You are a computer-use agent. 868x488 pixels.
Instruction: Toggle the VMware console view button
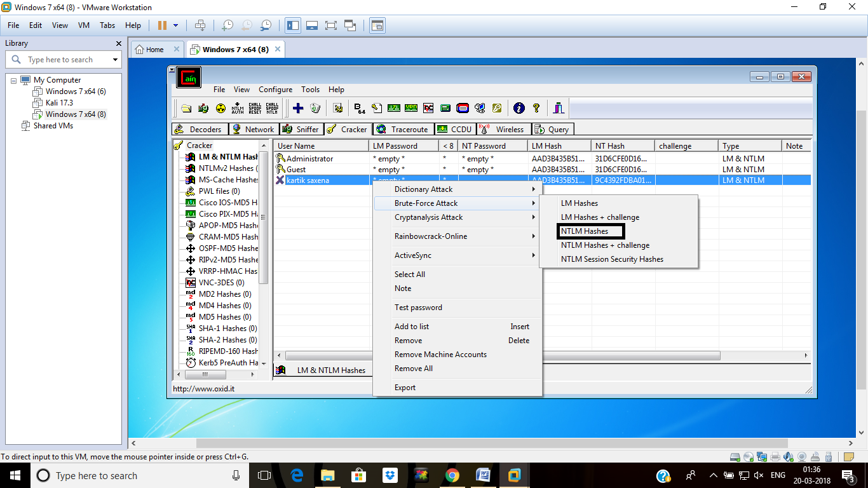tap(377, 25)
